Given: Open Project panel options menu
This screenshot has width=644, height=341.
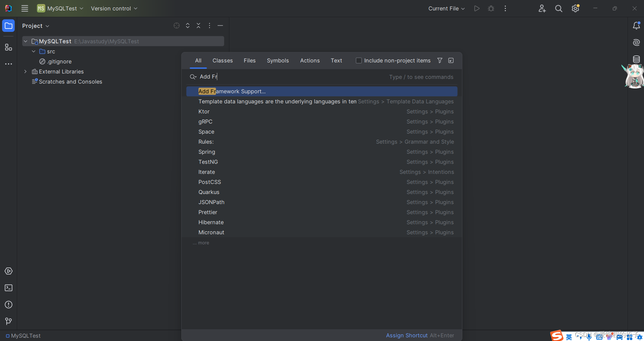Looking at the screenshot, I should 210,26.
